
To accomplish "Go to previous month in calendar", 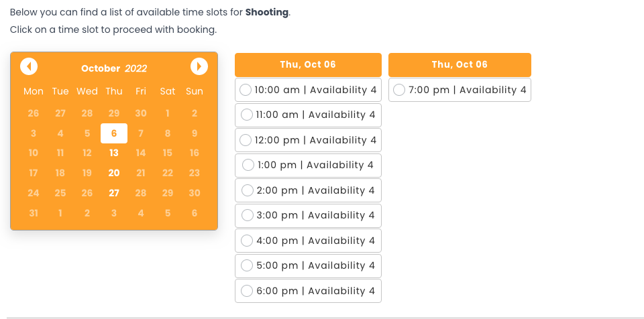I will click(29, 66).
